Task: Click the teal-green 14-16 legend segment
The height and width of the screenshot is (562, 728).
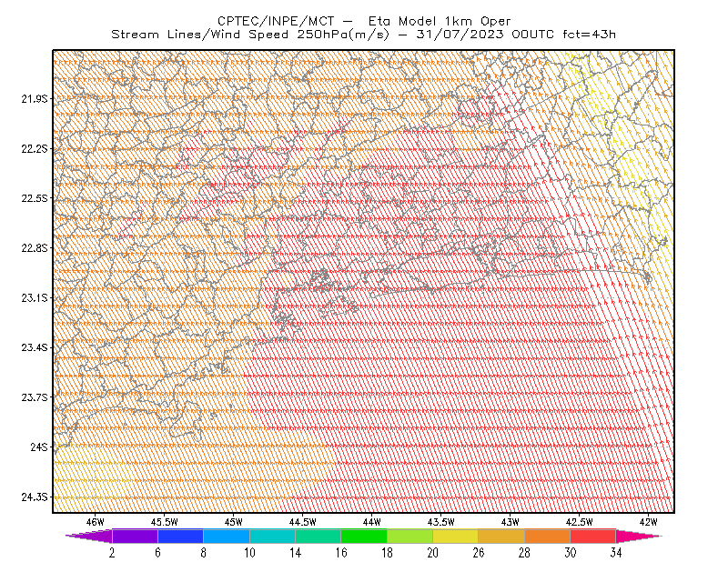Action: click(x=318, y=536)
